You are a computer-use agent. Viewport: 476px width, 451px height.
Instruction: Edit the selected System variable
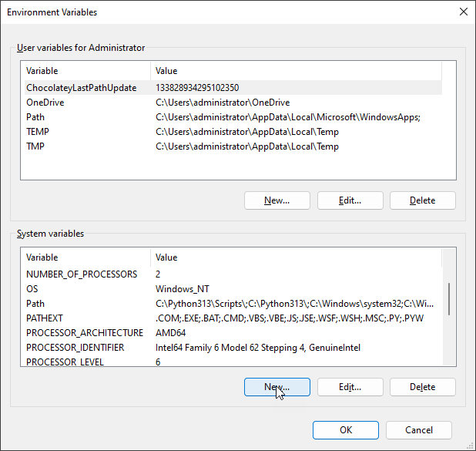coord(350,387)
